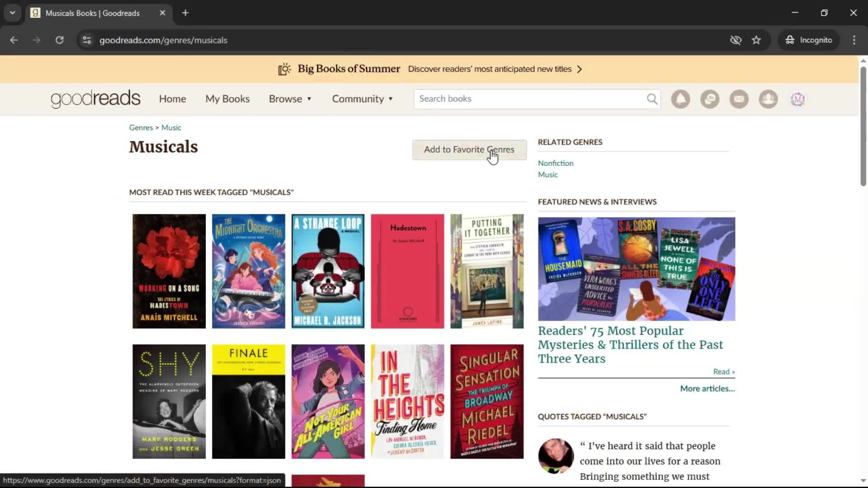Open the tab search dropdown arrow
Screen dimensions: 868x488
pyautogui.click(x=13, y=13)
